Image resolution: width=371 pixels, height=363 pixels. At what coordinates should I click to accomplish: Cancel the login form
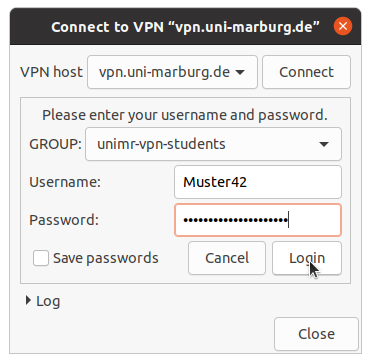(x=227, y=258)
